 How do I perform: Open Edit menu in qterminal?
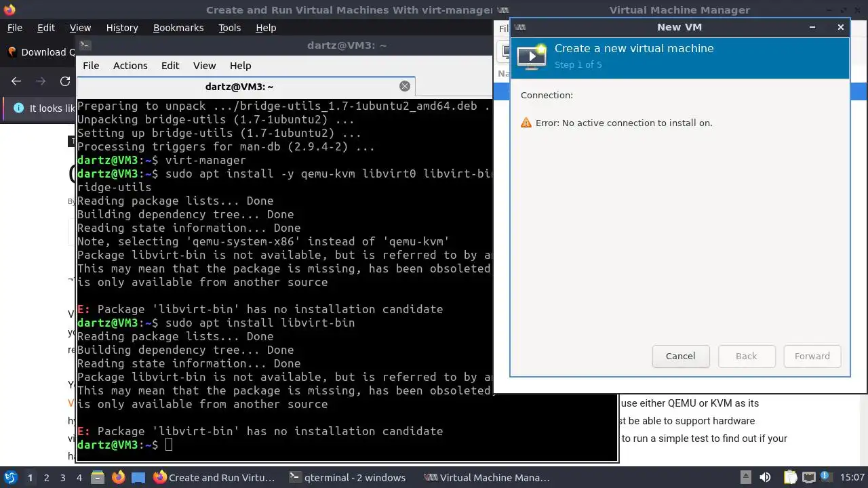pyautogui.click(x=170, y=66)
